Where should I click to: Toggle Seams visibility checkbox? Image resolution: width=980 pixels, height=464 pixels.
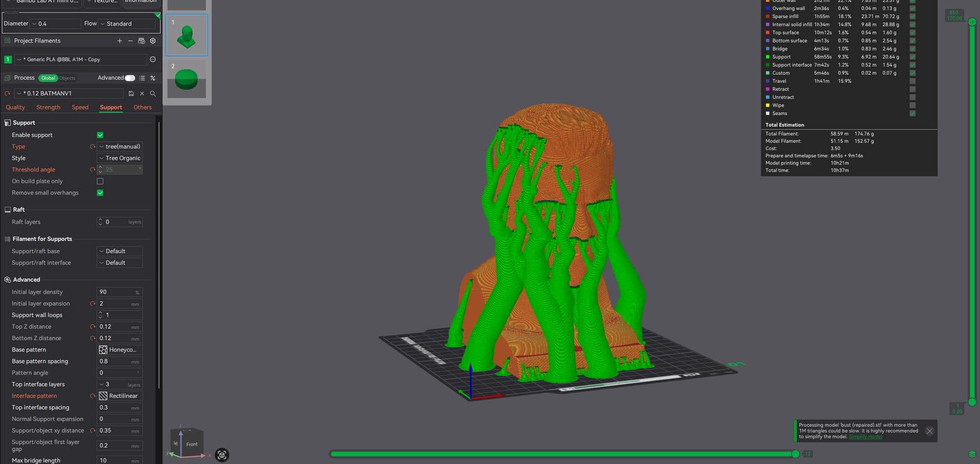(913, 113)
